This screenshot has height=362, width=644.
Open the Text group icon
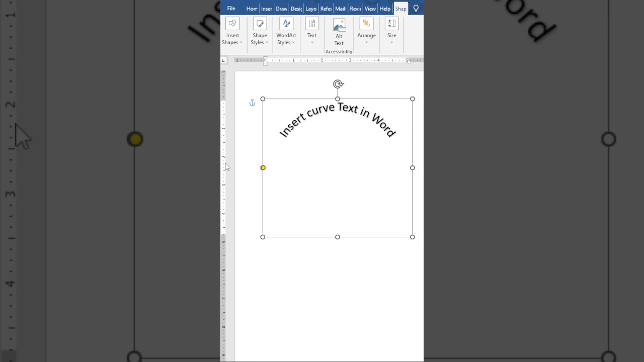click(312, 24)
